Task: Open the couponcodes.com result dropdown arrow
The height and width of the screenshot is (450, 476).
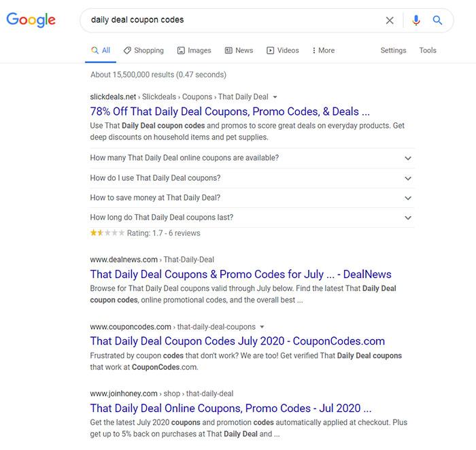Action: pyautogui.click(x=262, y=327)
